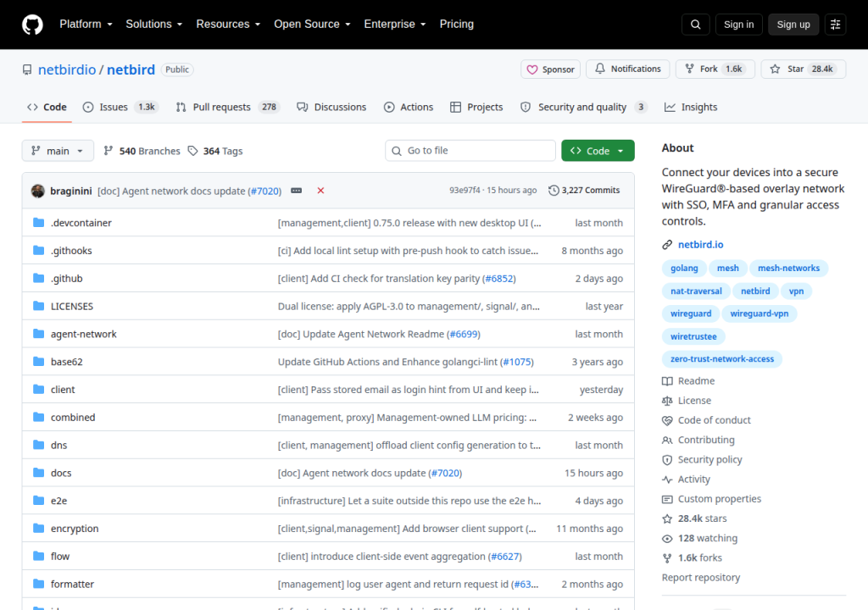The image size is (868, 610).
Task: Expand the Platform menu
Action: (86, 25)
